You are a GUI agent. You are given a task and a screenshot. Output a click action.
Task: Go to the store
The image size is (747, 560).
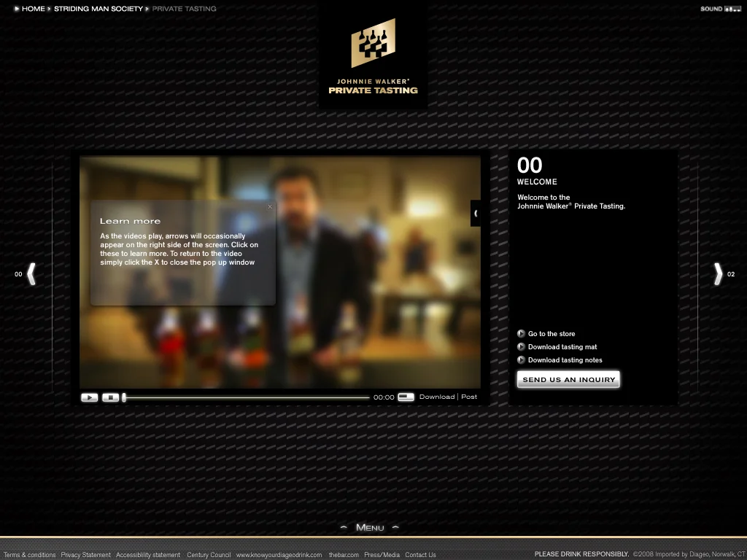[551, 334]
